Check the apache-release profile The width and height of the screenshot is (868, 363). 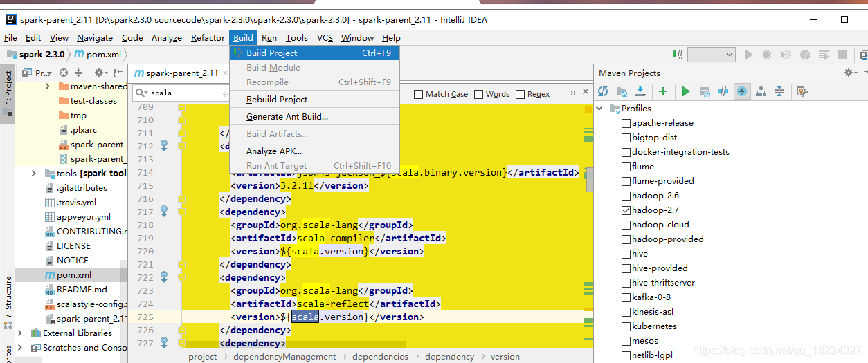626,123
